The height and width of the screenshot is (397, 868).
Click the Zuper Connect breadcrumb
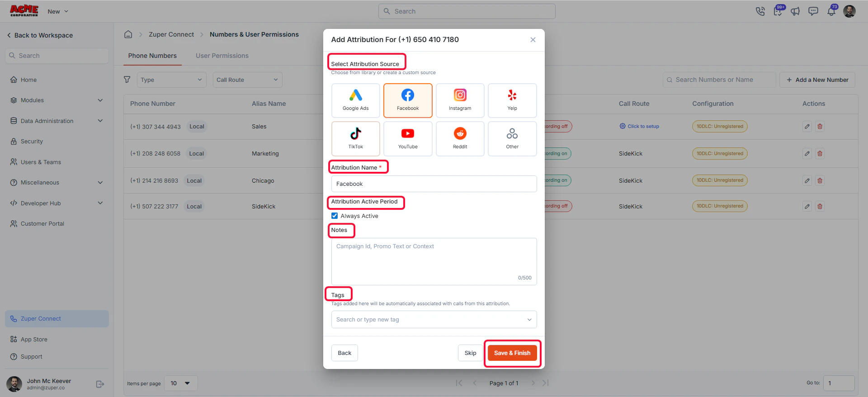[171, 34]
